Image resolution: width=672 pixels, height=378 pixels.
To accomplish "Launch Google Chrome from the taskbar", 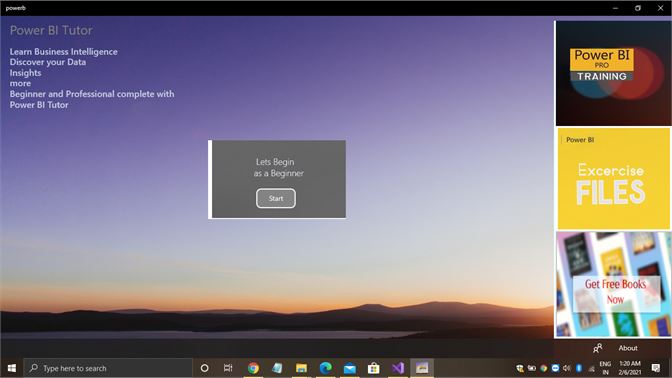I will [x=253, y=368].
